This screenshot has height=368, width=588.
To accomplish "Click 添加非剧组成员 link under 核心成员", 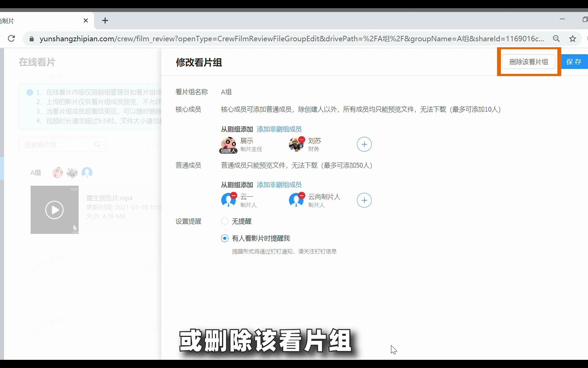I will pyautogui.click(x=279, y=129).
